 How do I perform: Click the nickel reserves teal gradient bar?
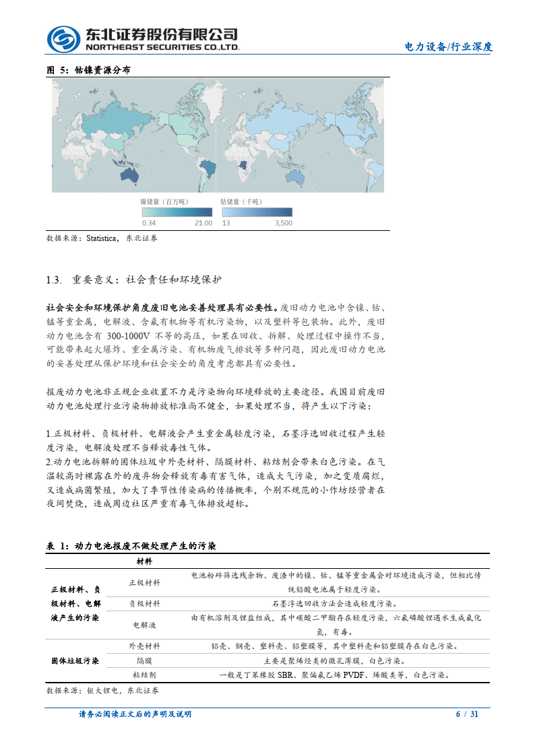[177, 212]
